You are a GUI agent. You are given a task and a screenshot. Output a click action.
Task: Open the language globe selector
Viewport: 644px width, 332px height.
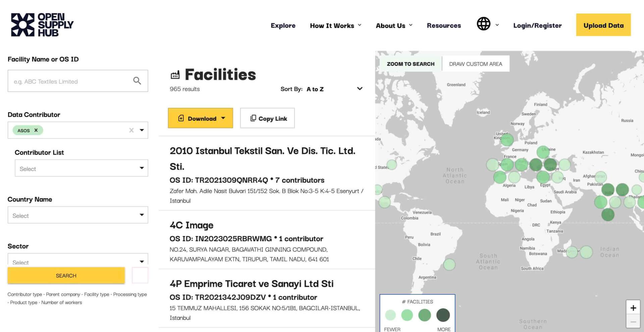(484, 24)
